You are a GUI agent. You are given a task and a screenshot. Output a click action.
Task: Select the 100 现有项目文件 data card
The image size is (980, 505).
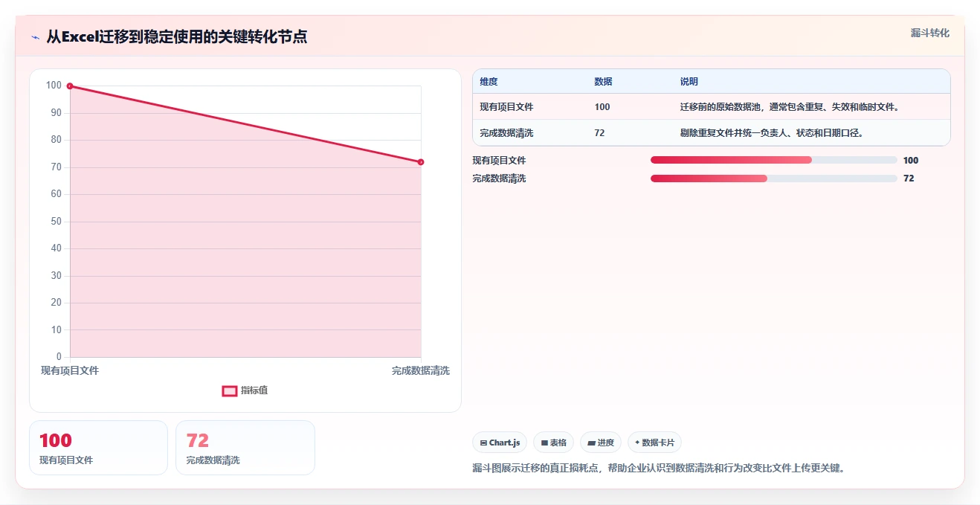pos(98,448)
